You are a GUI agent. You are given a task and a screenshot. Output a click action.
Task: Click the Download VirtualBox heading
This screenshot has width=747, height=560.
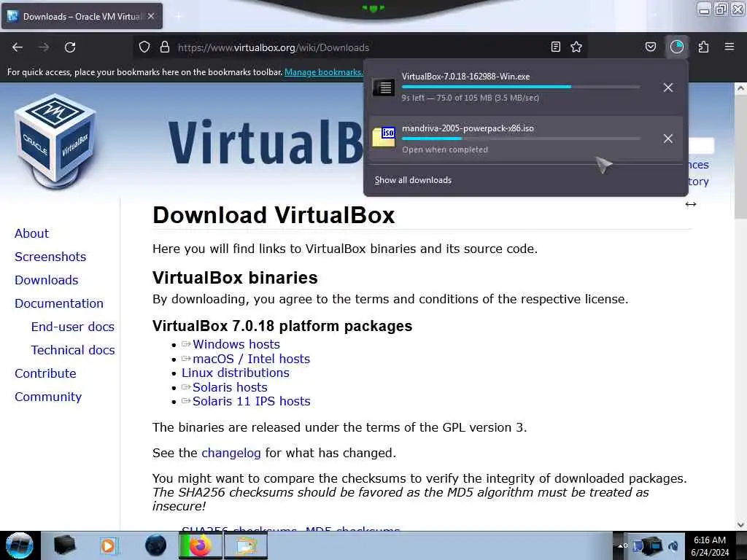(x=274, y=215)
